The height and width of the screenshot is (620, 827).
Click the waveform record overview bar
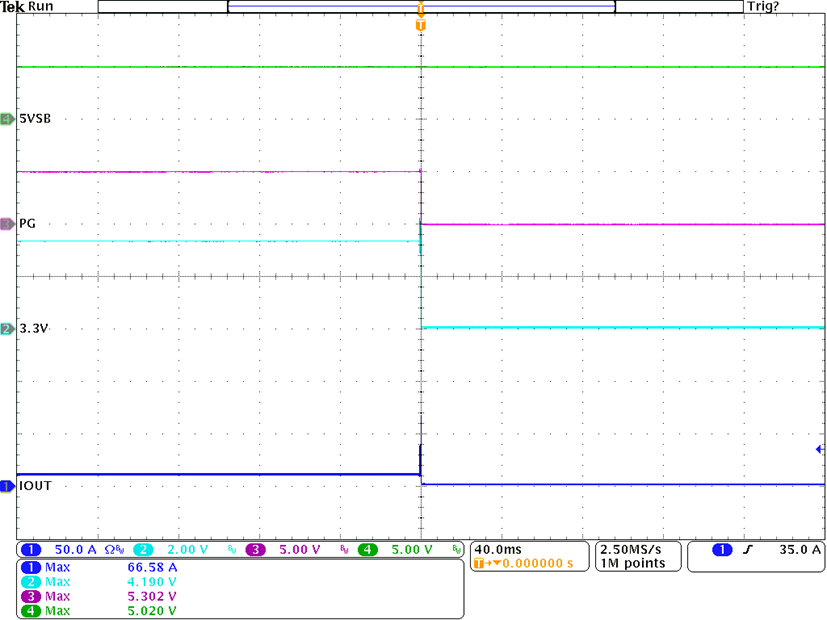point(420,6)
